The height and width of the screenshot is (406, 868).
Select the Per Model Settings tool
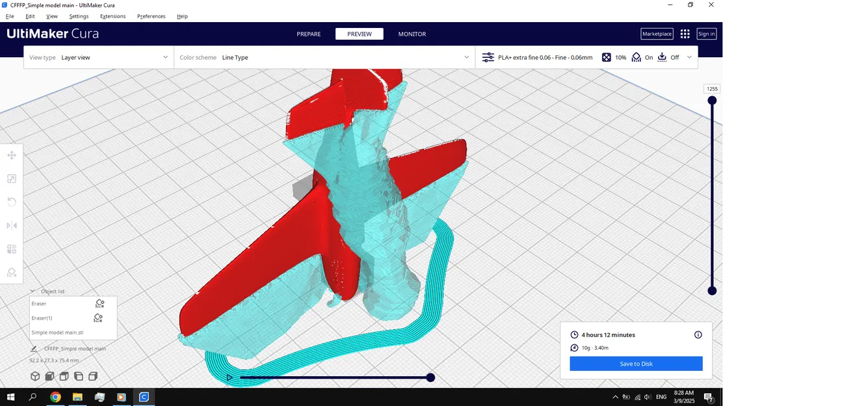[12, 249]
